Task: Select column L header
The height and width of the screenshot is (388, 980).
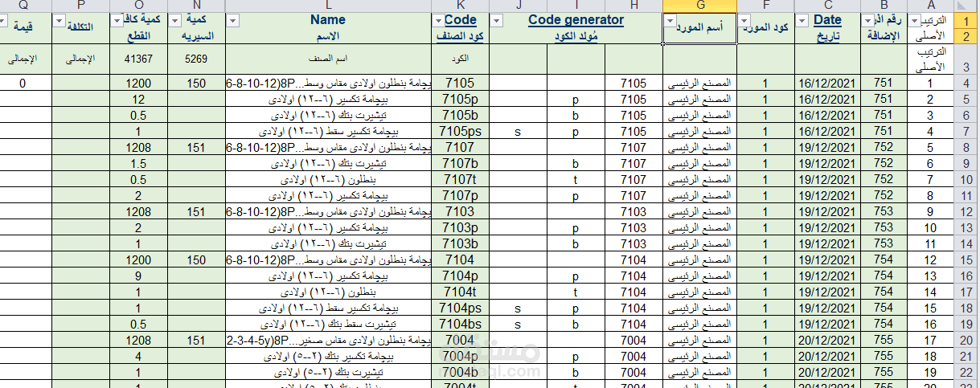Action: [328, 6]
